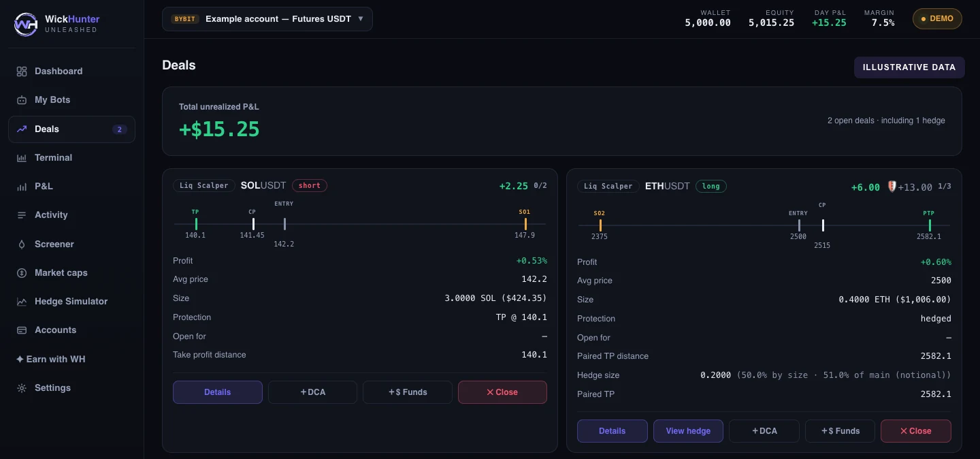Screen dimensions: 980x459
Task: Click the SOLUSDT pair name
Action: pos(263,185)
